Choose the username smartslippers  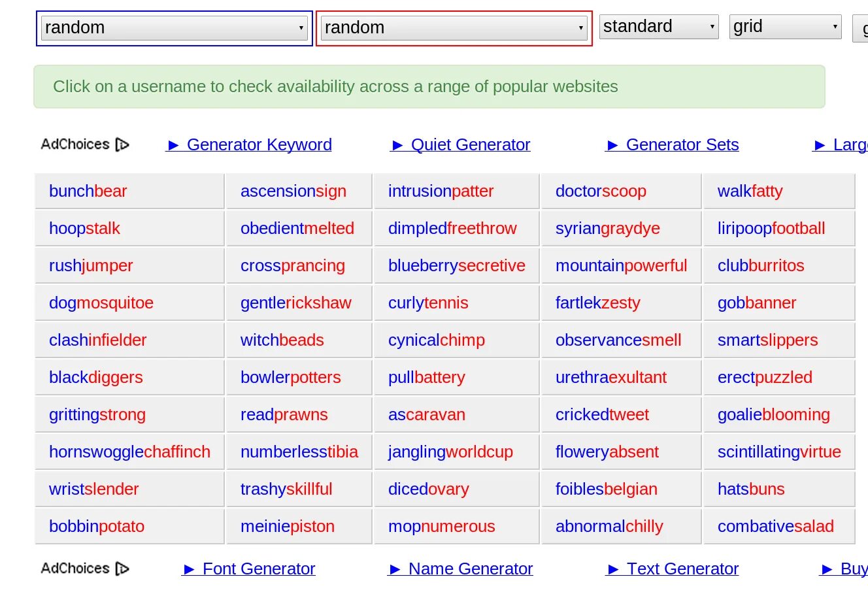pos(767,340)
